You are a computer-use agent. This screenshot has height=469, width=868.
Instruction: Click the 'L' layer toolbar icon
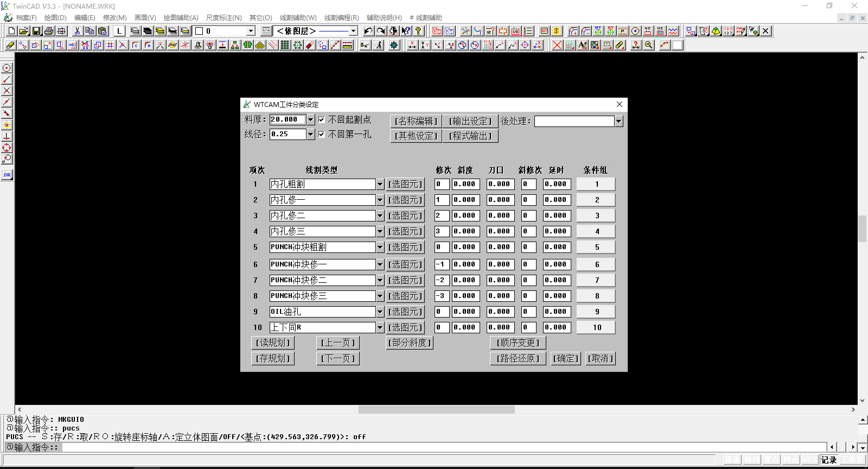pos(119,31)
